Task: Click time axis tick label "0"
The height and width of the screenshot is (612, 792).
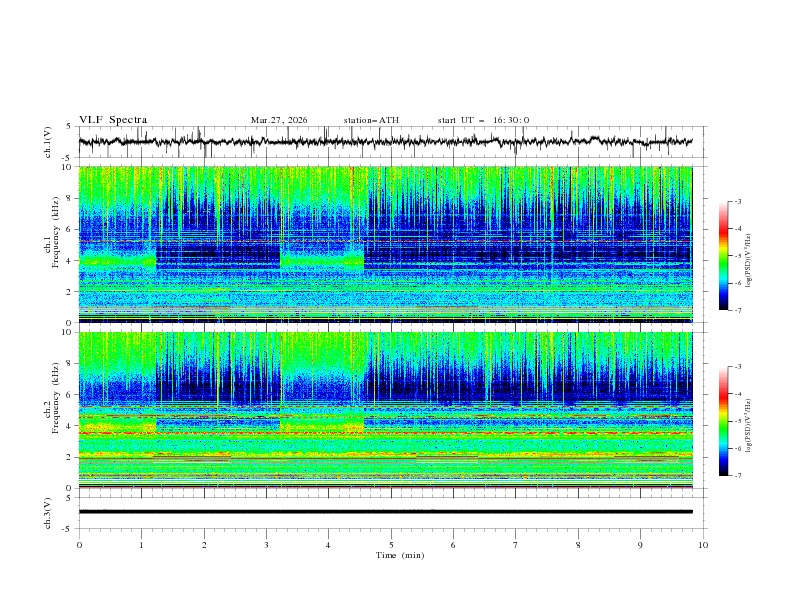Action: (x=79, y=545)
